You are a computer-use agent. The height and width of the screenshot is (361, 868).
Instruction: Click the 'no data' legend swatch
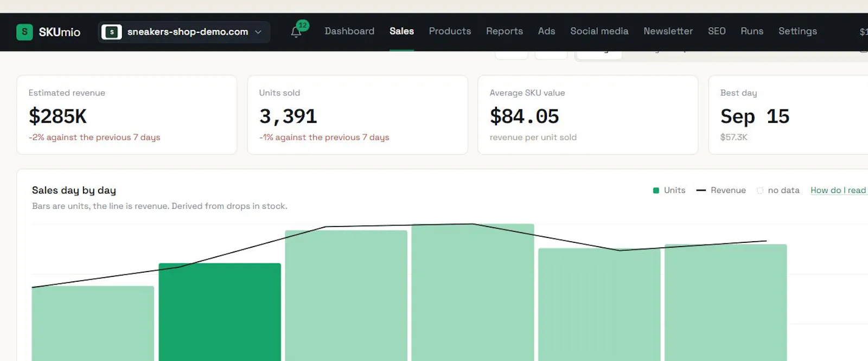click(x=760, y=190)
